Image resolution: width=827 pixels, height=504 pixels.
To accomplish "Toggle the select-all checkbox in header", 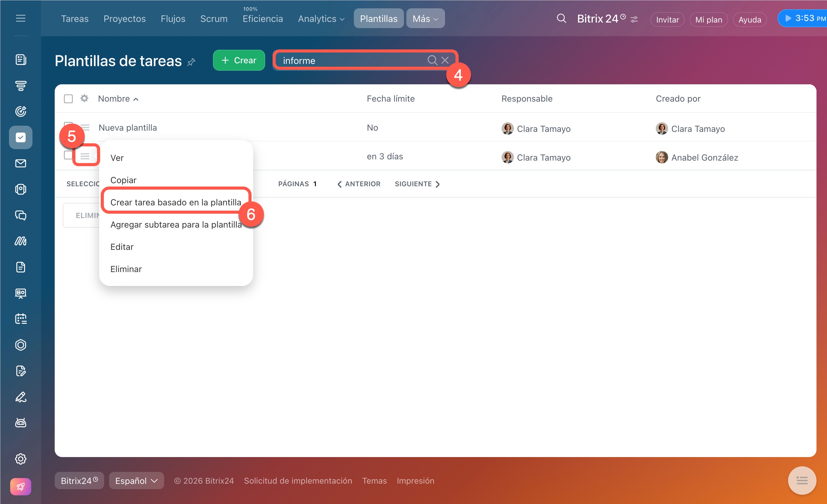I will point(68,99).
